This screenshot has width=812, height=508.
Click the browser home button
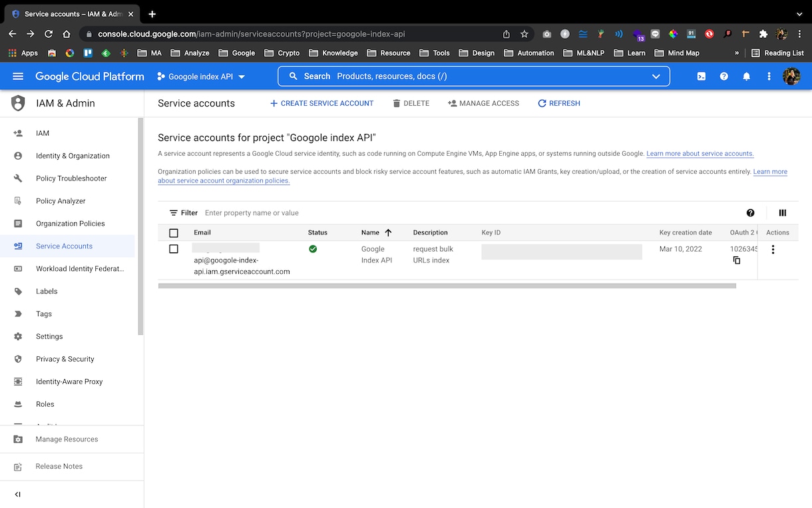(x=67, y=34)
